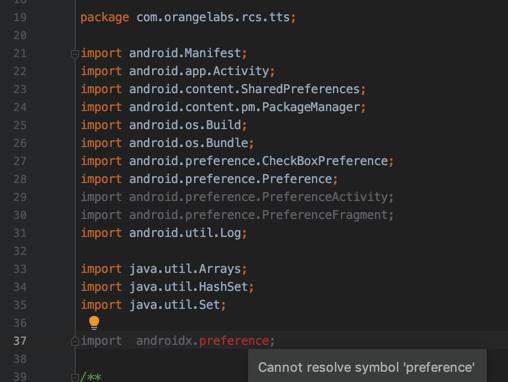Viewport: 508px width, 382px height.
Task: Toggle fold marker beside androidx import line
Action: [x=75, y=341]
